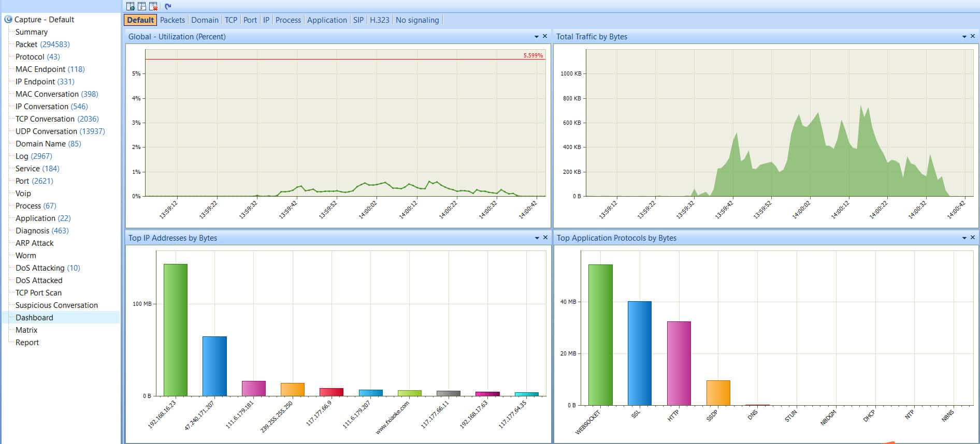Viewport: 980px width, 444px height.
Task: Open the Domain tab
Action: click(x=205, y=20)
